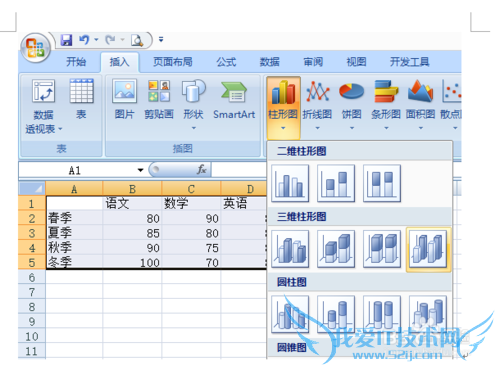Switch to the 视图 tab
500x370 pixels.
(356, 62)
